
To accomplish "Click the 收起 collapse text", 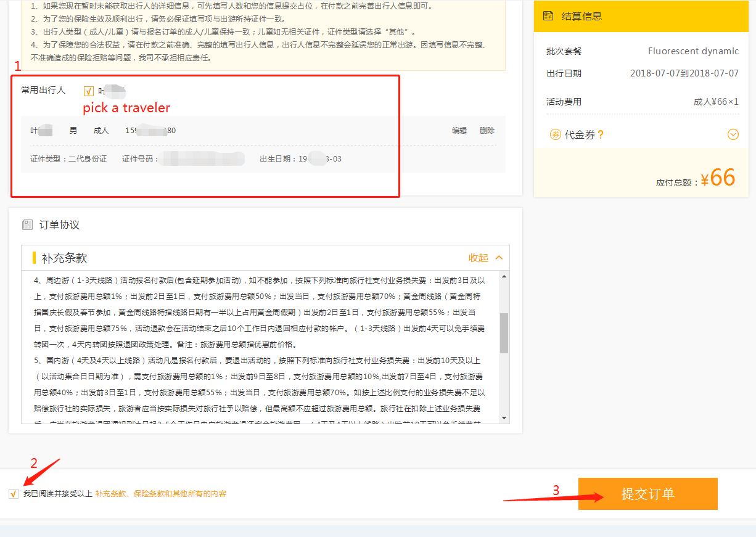I will click(478, 258).
